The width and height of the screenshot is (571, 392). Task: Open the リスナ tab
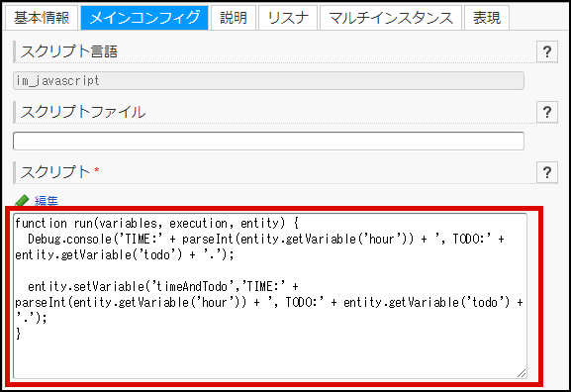(288, 18)
